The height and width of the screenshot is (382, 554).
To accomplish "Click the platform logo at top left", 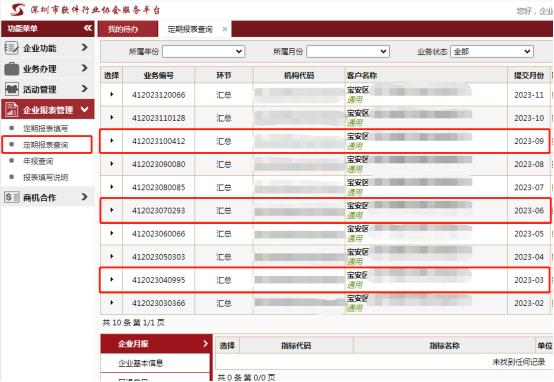I will click(x=17, y=10).
